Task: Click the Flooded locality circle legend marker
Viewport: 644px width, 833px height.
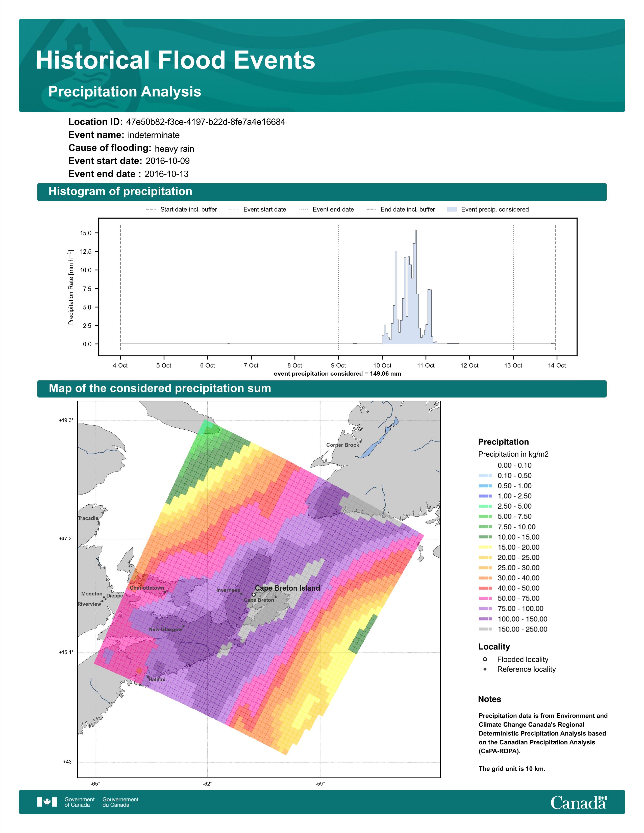Action: click(485, 659)
